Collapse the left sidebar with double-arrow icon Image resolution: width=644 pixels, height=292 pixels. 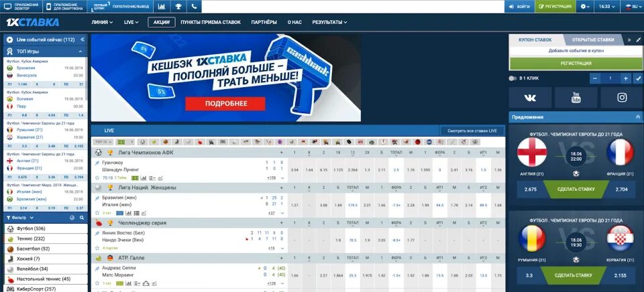point(82,40)
